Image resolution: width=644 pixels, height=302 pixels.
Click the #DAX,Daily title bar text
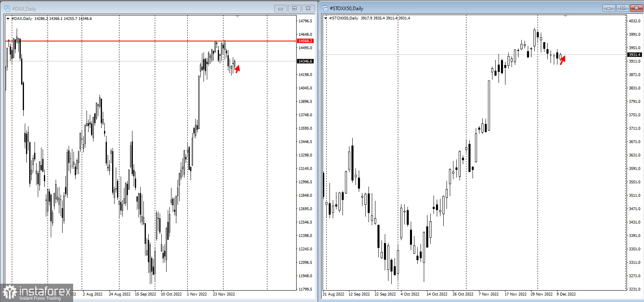[x=24, y=9]
